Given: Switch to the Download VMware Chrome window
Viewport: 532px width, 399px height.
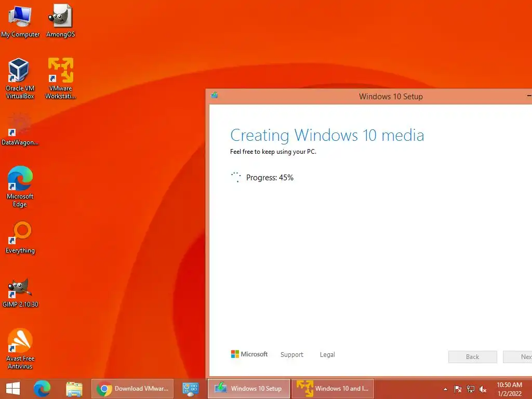Looking at the screenshot, I should click(132, 389).
